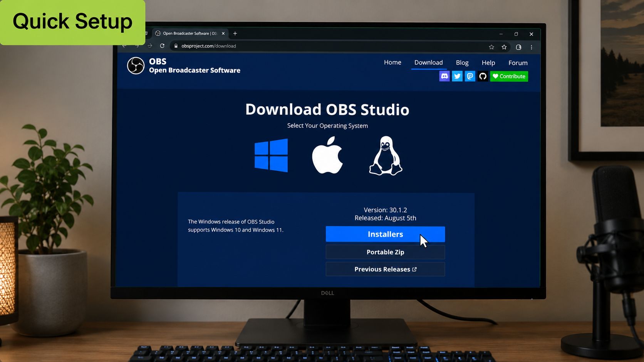Minimize the browser window
The width and height of the screenshot is (644, 362).
coord(501,34)
